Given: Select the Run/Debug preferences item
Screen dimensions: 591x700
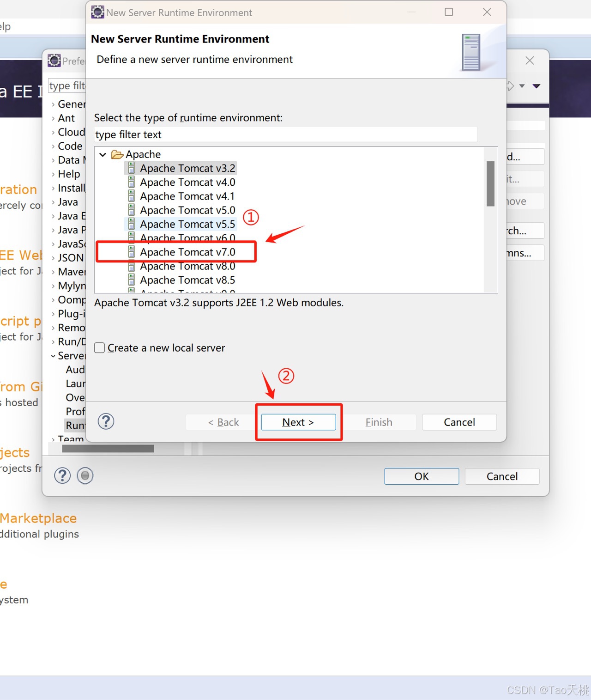Looking at the screenshot, I should click(72, 341).
